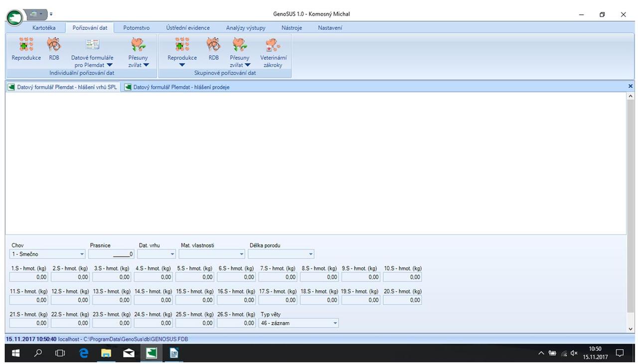638x364 pixels.
Task: Expand the Chov combo box
Action: (82, 254)
